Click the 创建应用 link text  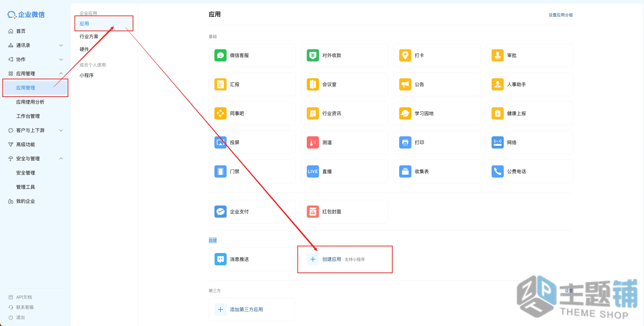pyautogui.click(x=331, y=259)
